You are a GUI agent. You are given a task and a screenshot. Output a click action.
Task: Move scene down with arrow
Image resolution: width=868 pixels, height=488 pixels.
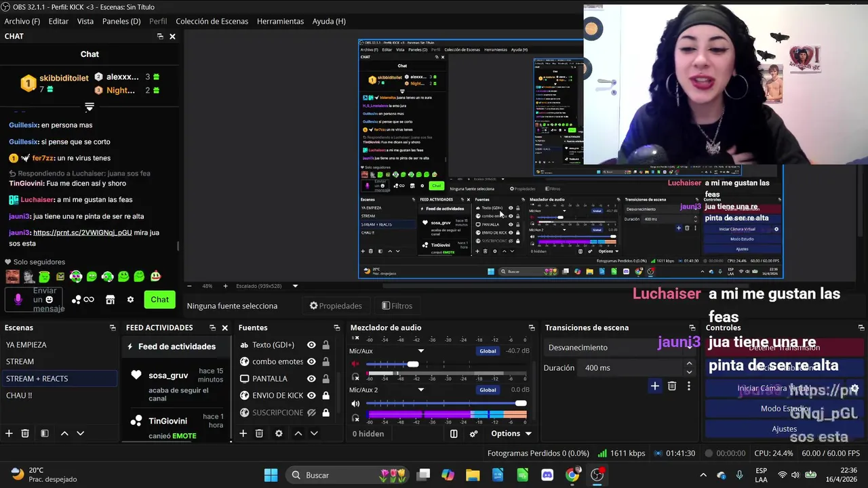[x=80, y=433]
